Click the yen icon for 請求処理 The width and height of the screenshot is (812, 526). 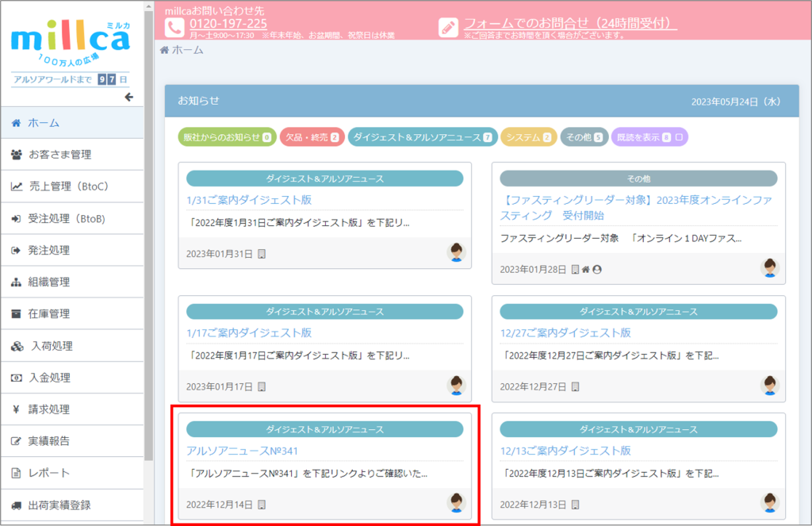click(x=16, y=409)
